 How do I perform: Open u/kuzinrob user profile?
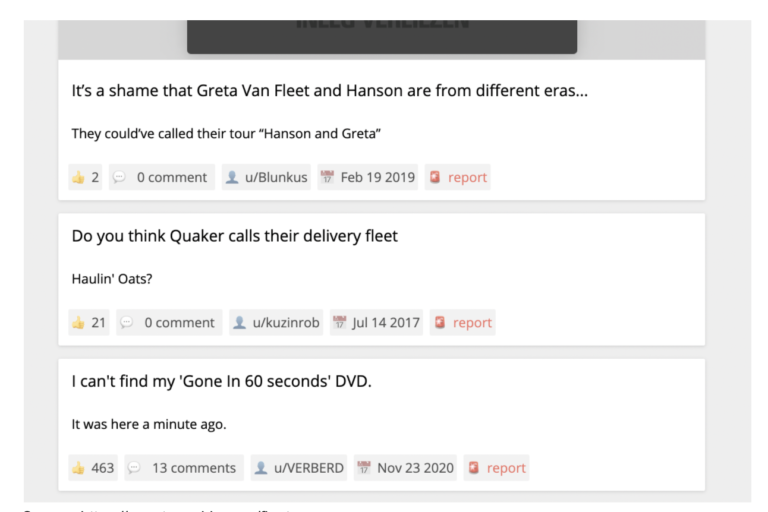[x=285, y=323]
